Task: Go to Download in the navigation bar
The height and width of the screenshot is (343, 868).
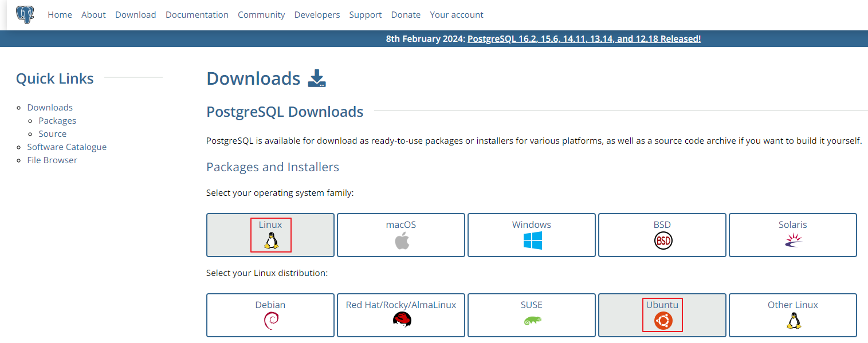Action: 136,15
